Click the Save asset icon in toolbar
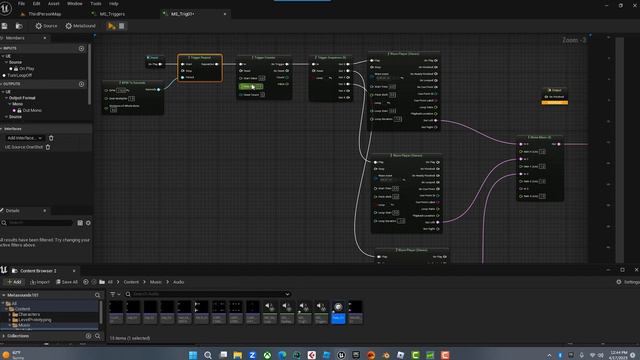The width and height of the screenshot is (640, 360). point(4,26)
